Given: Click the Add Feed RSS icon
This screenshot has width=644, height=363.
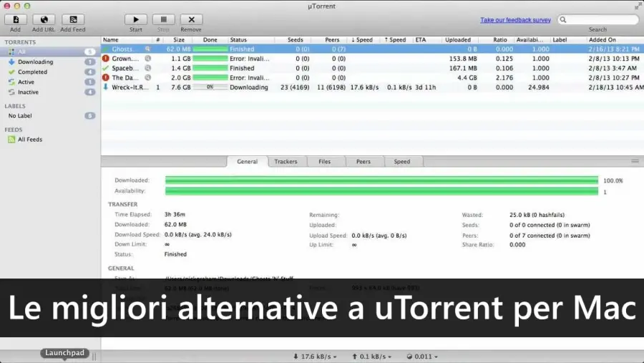Looking at the screenshot, I should click(73, 19).
